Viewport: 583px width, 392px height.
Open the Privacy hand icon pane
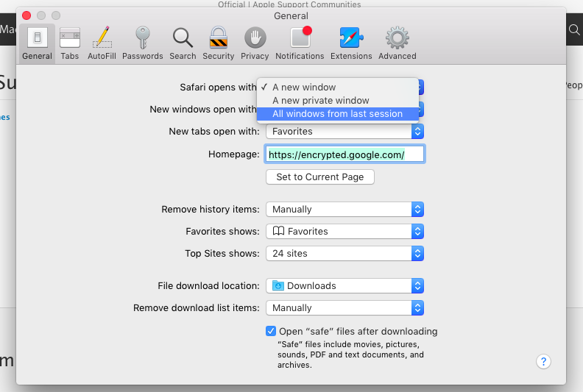click(x=255, y=44)
